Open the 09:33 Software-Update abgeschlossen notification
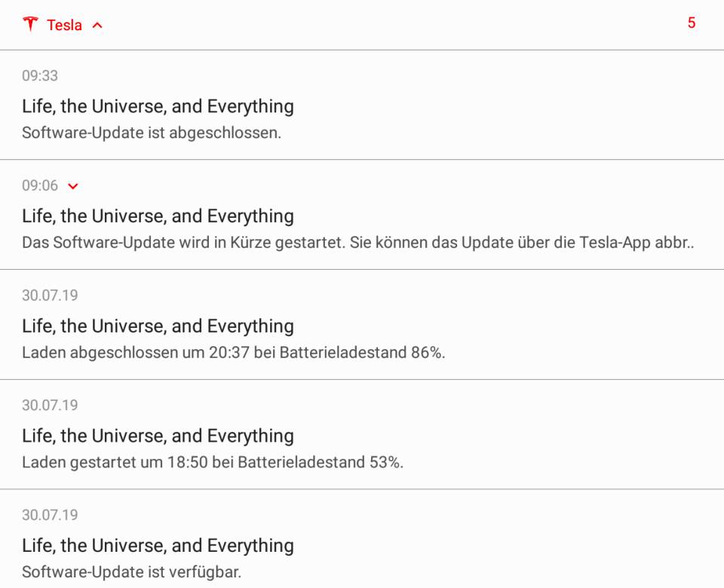 click(x=362, y=106)
